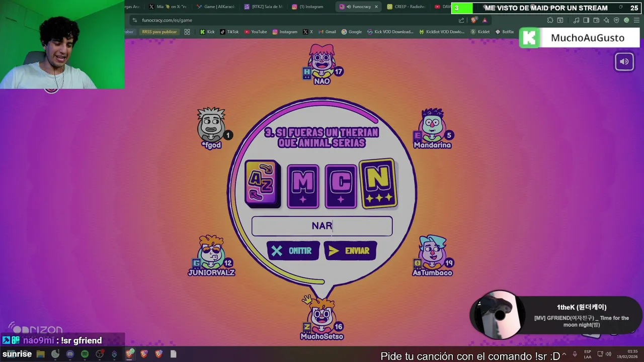Screen dimensions: 644x362
Task: Close the Funocracy tab
Action: coord(376,7)
